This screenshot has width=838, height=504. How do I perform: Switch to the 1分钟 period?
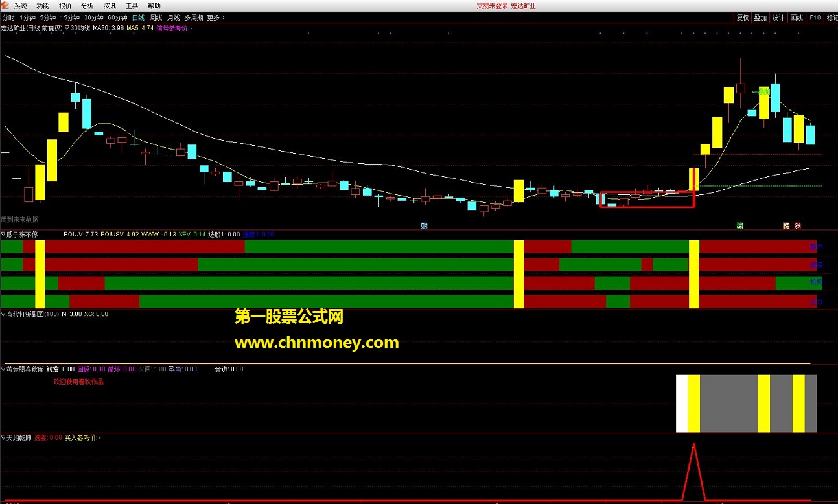click(x=27, y=17)
